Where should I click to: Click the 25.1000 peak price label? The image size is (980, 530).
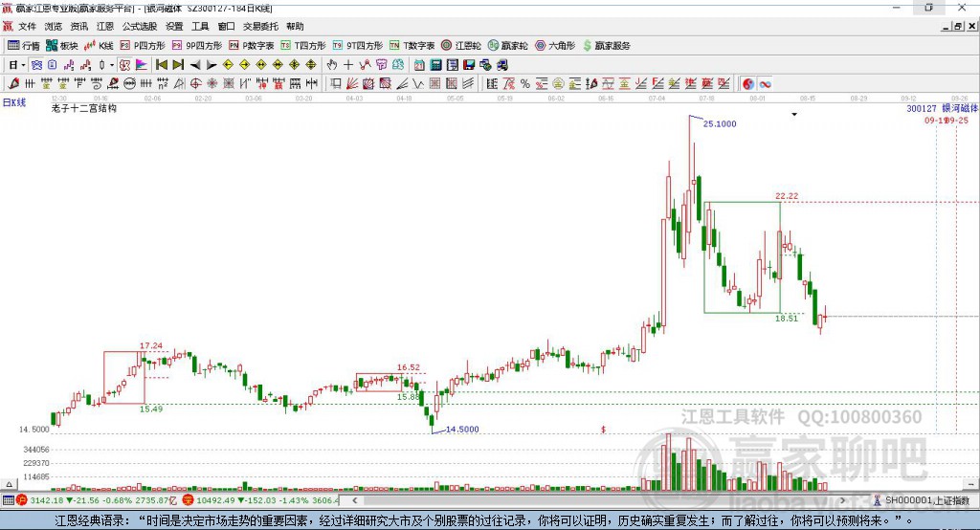pyautogui.click(x=720, y=123)
